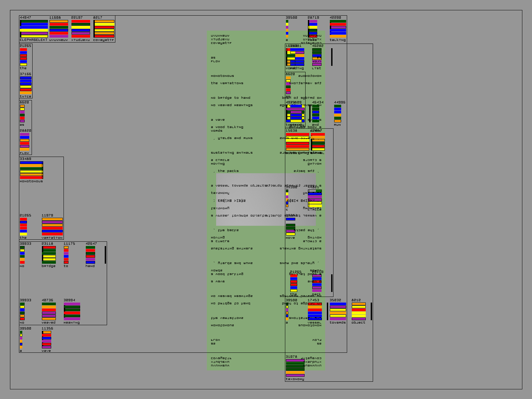This screenshot has width=532, height=399.
Task: Click the 'taxonomy' block at bottom
Action: [x=295, y=368]
